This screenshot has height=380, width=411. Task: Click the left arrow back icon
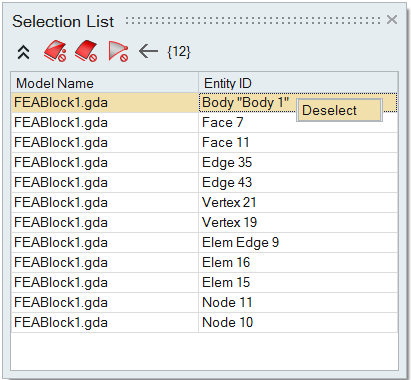pyautogui.click(x=148, y=51)
